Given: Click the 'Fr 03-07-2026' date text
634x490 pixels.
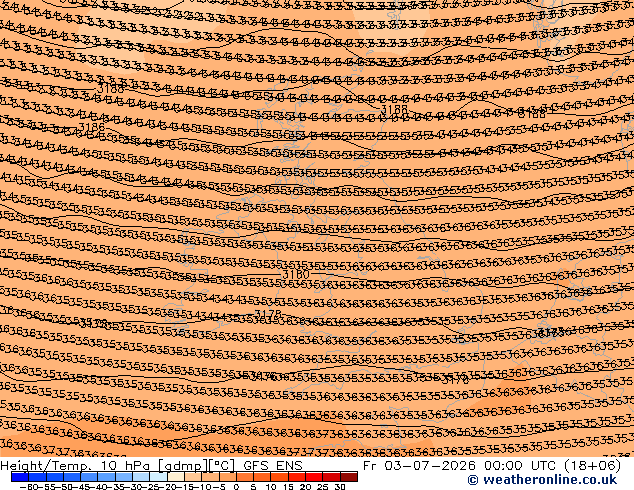Looking at the screenshot, I should 421,466.
